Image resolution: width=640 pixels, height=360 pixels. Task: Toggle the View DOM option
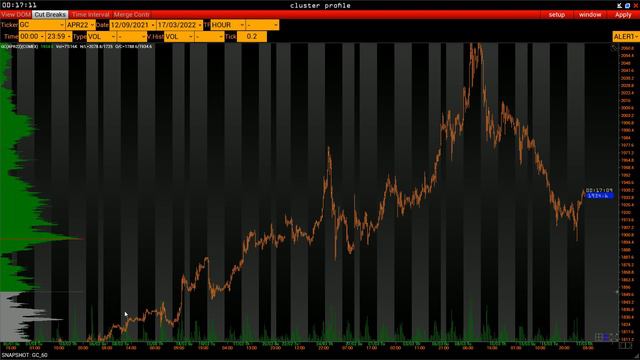(x=16, y=15)
